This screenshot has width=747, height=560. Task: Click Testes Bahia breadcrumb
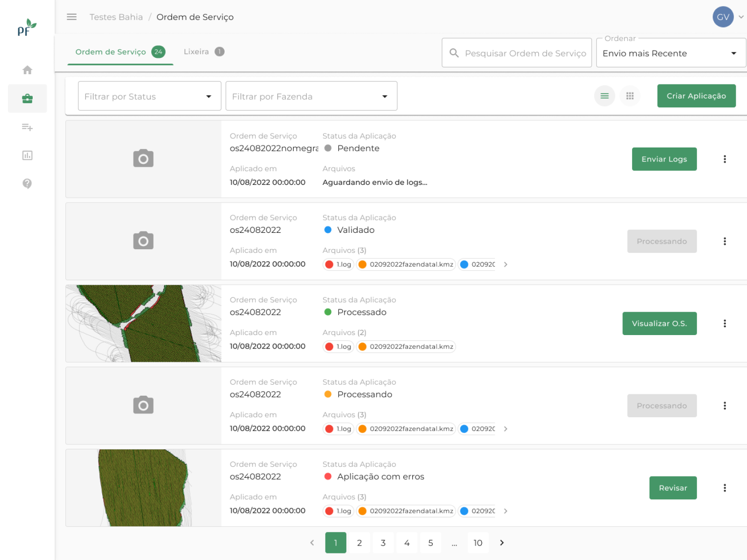[116, 17]
